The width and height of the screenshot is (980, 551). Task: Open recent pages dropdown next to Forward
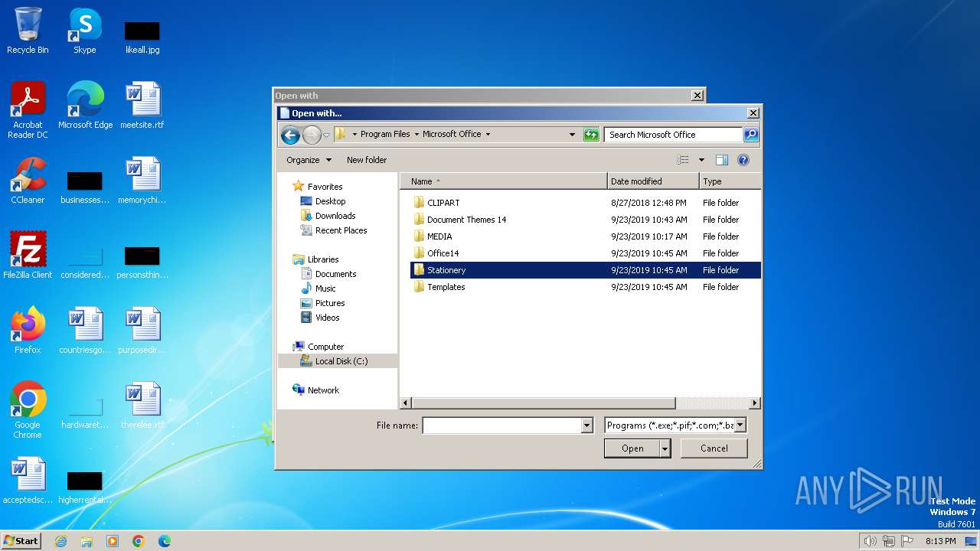pos(326,135)
